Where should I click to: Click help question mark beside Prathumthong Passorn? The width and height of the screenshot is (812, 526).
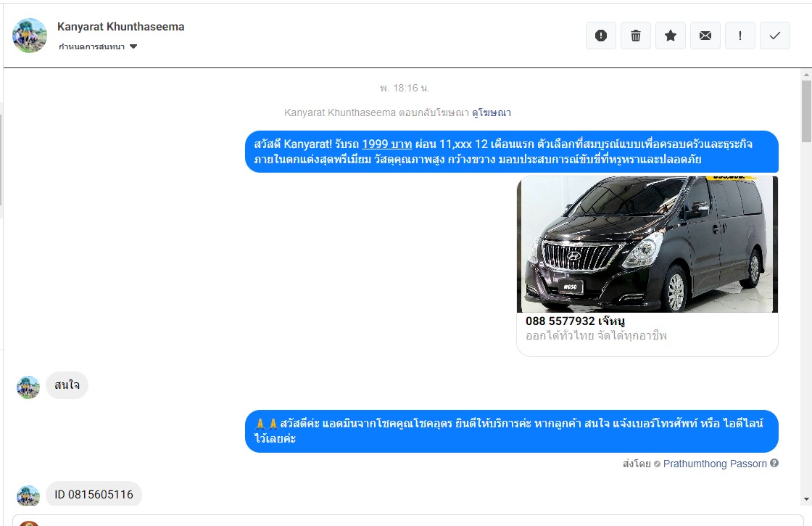[x=774, y=464]
